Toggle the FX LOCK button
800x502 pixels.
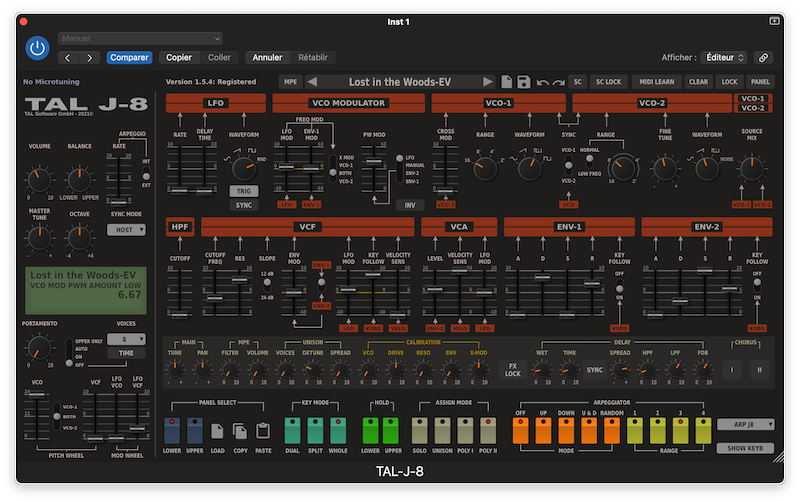[x=513, y=370]
